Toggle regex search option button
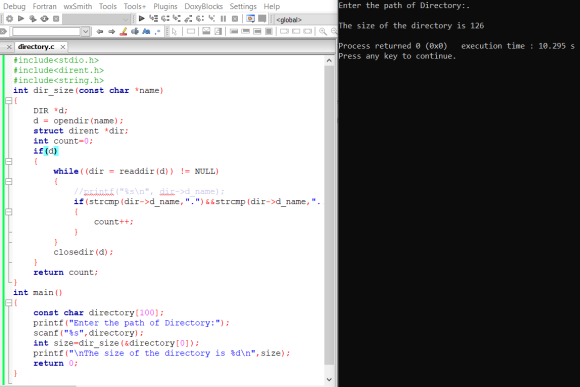This screenshot has width=580, height=387. (x=158, y=31)
